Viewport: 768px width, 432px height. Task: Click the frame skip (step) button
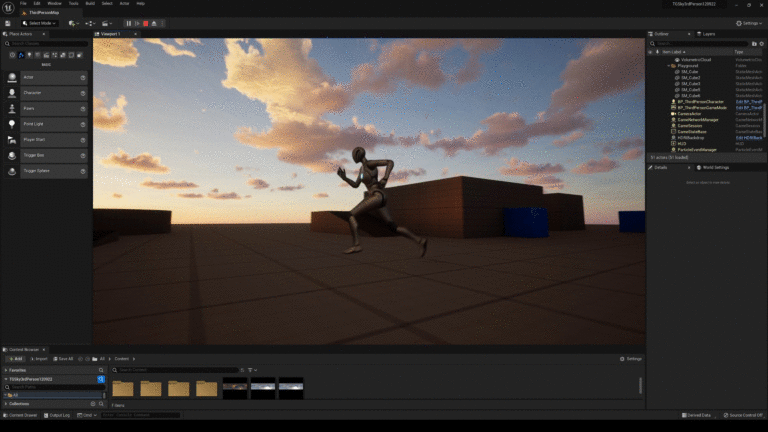tap(137, 23)
